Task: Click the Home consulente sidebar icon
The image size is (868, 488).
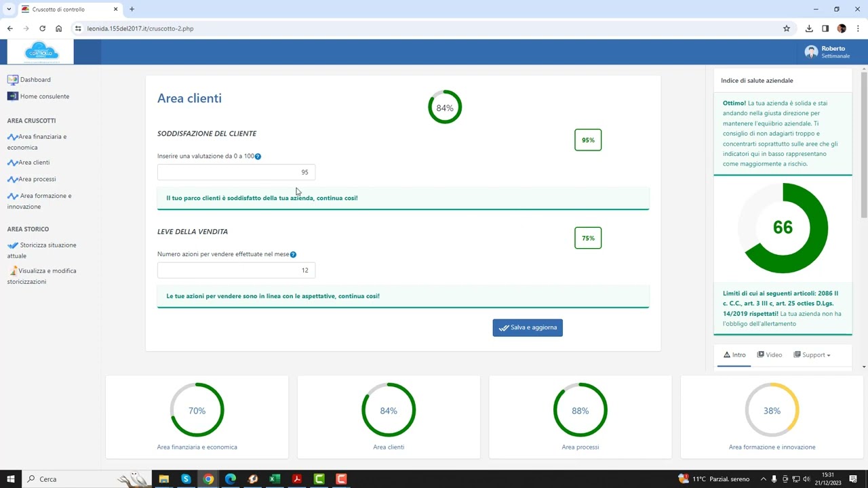Action: pyautogui.click(x=12, y=96)
